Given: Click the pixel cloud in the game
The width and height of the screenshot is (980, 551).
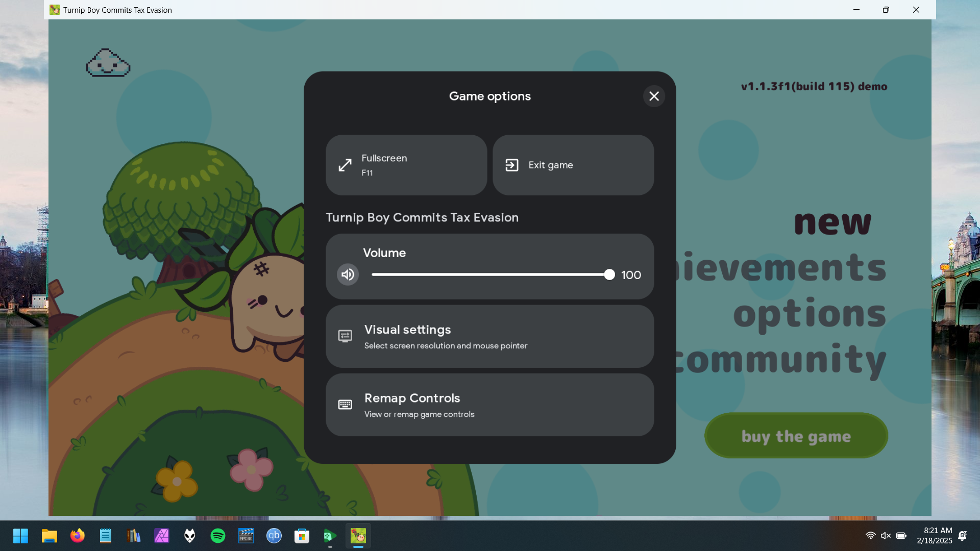Looking at the screenshot, I should tap(108, 63).
